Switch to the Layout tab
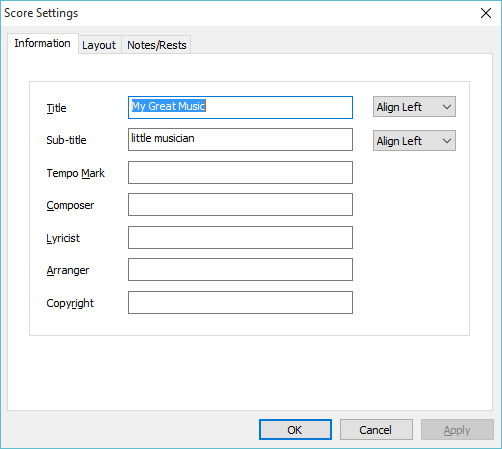The width and height of the screenshot is (502, 449). (99, 45)
